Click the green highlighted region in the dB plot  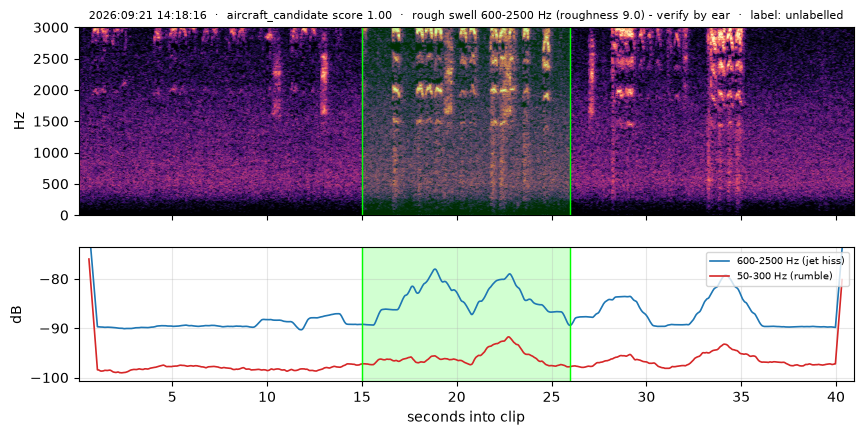pyautogui.click(x=466, y=314)
